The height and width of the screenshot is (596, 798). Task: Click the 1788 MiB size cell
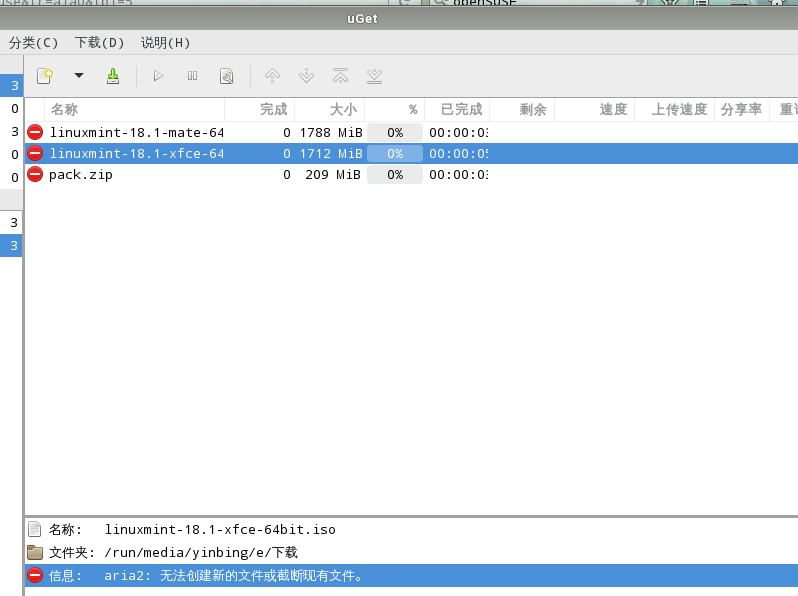(331, 133)
